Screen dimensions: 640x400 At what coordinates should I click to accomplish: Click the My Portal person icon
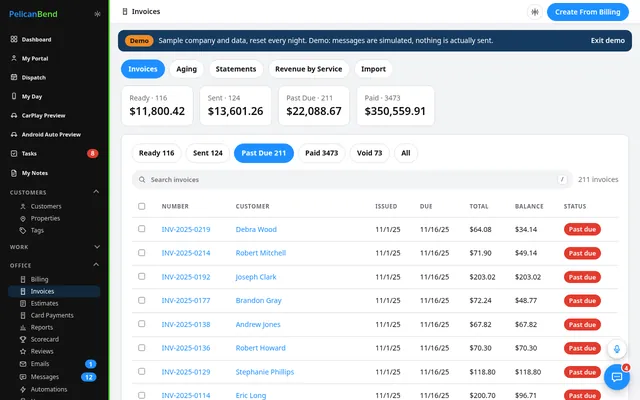14,58
